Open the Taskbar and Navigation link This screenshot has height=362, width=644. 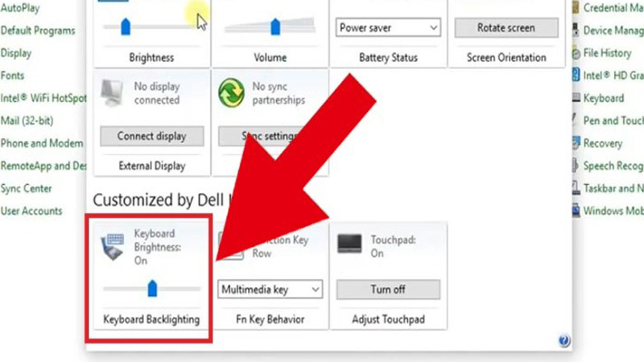[613, 188]
